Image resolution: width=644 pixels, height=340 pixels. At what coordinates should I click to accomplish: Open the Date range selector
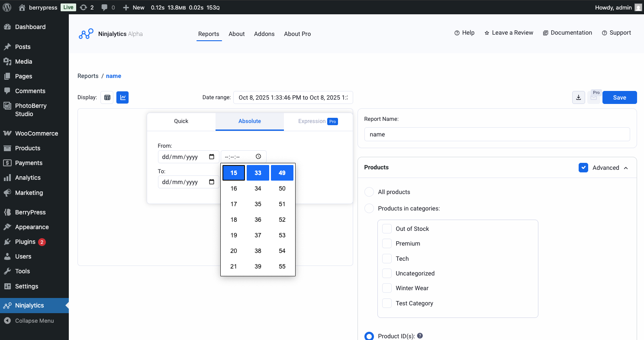coord(293,97)
